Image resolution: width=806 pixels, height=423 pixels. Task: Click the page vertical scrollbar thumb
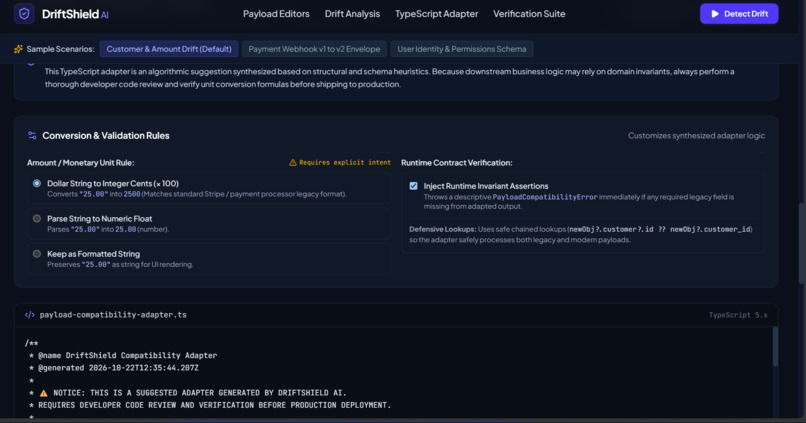point(801,243)
